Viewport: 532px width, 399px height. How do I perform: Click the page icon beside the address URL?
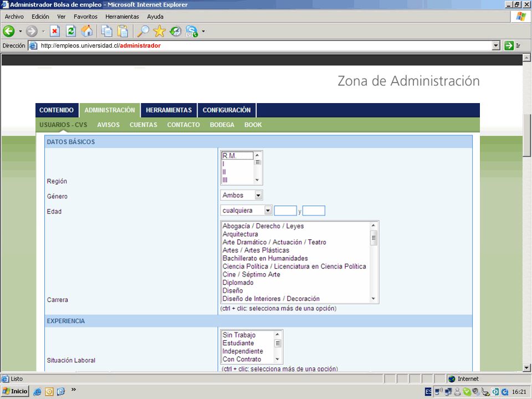click(x=33, y=45)
